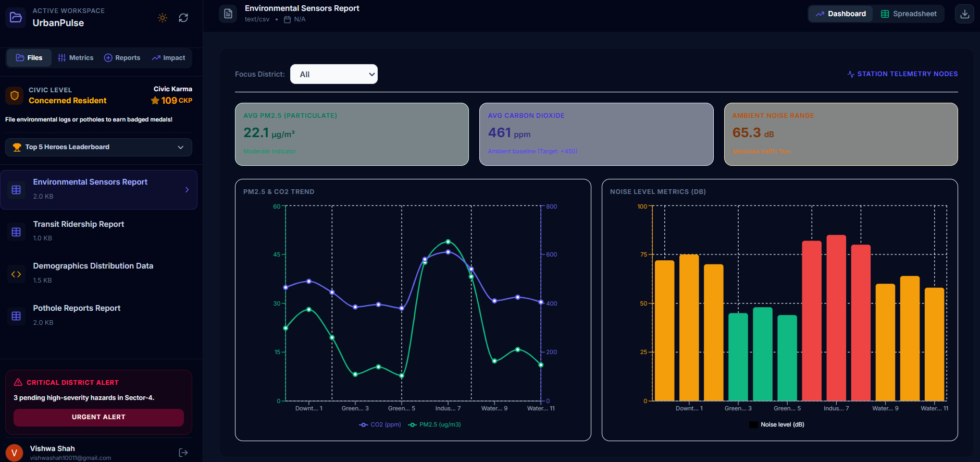The image size is (980, 462).
Task: Click the Pothole Reports table icon
Action: 16,316
